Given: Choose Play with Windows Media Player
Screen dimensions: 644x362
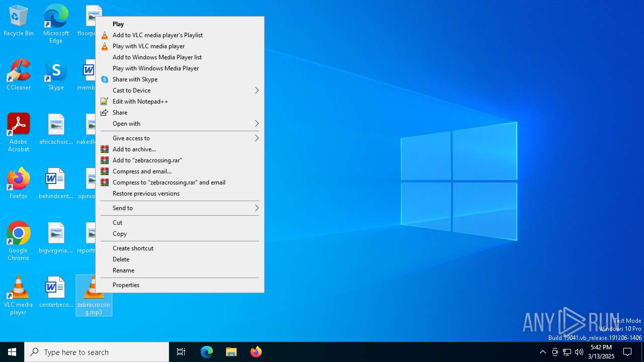Looking at the screenshot, I should tap(180, 68).
